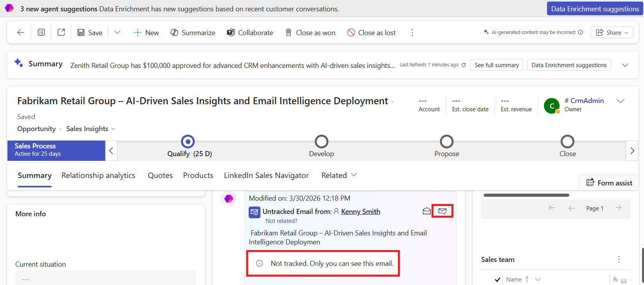Screen dimensions: 644x285
Task: Save the opportunity record
Action: (90, 32)
